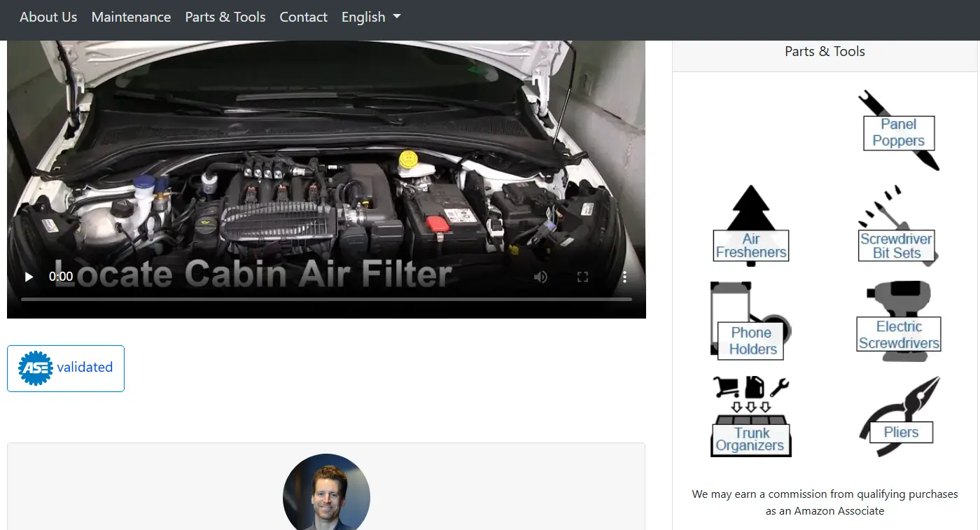Open the video's three-dot options menu
The height and width of the screenshot is (530, 980).
click(x=624, y=277)
